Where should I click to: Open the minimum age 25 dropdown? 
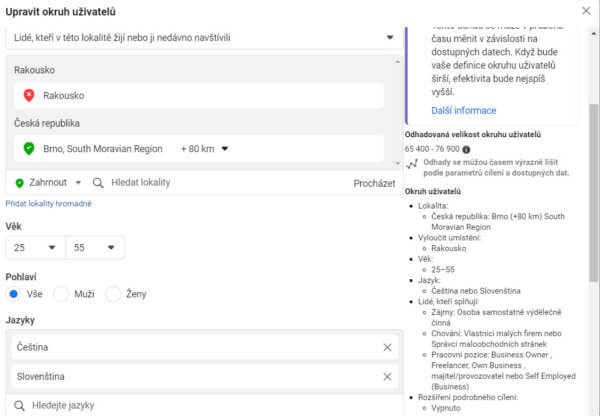pyautogui.click(x=36, y=248)
